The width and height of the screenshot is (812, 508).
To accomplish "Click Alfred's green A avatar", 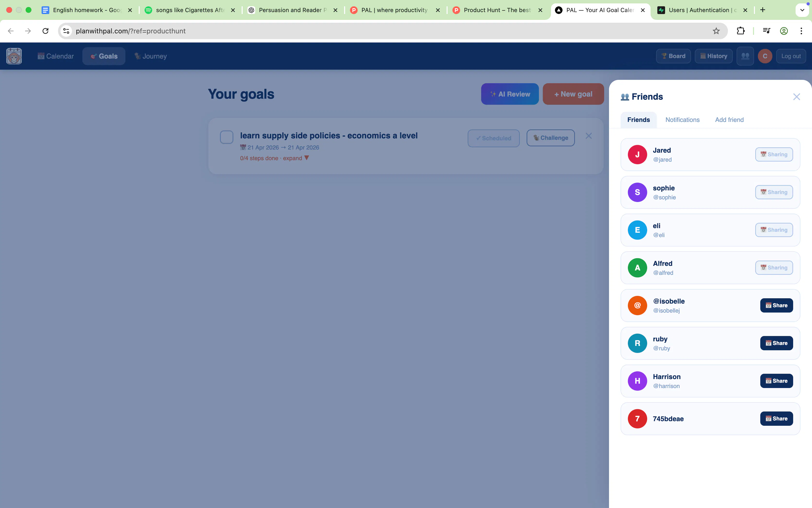I will (x=638, y=268).
